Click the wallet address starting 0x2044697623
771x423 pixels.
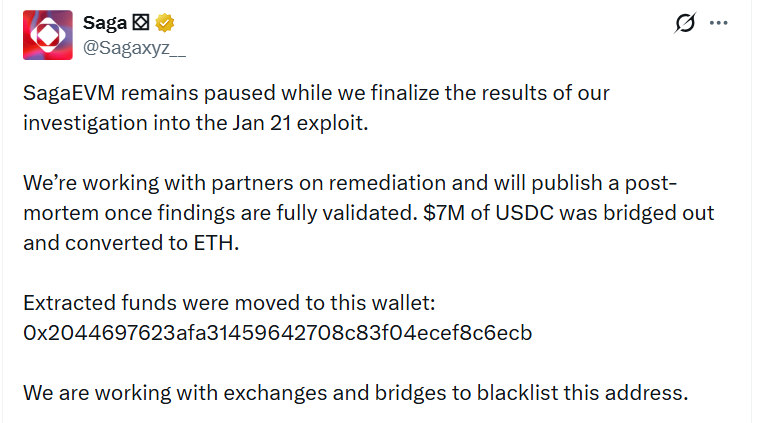277,332
